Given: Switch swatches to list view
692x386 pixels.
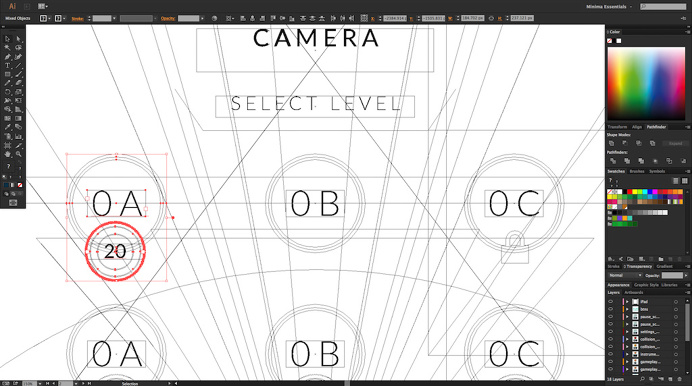Looking at the screenshot, I should click(676, 181).
